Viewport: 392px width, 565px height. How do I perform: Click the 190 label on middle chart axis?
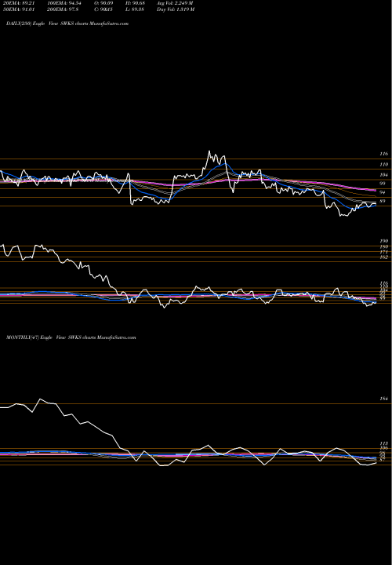[x=383, y=241]
